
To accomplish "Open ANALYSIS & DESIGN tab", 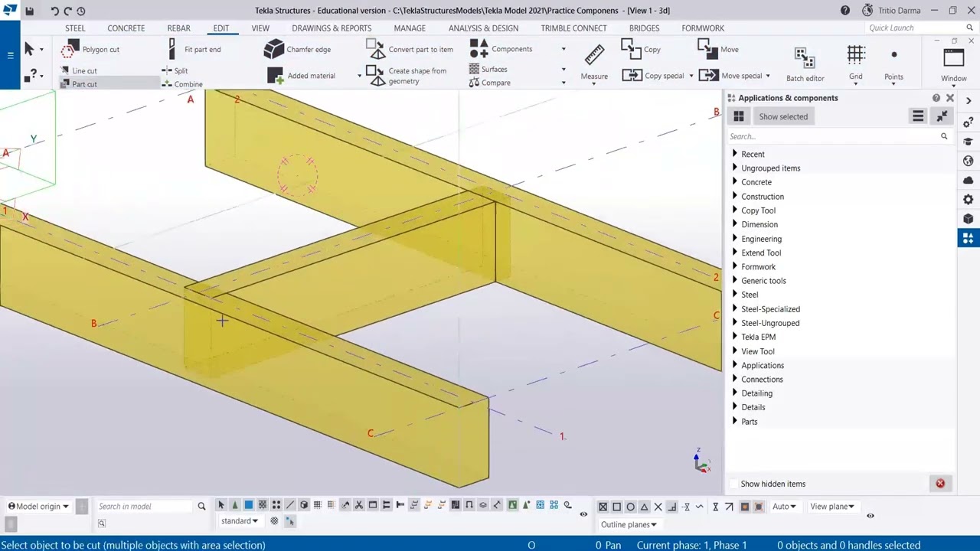I will pyautogui.click(x=483, y=28).
